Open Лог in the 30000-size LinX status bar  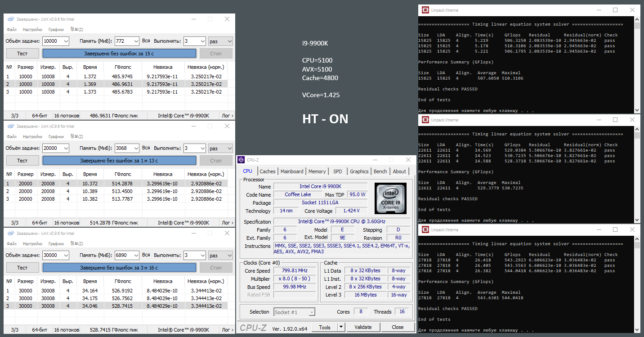tap(228, 330)
